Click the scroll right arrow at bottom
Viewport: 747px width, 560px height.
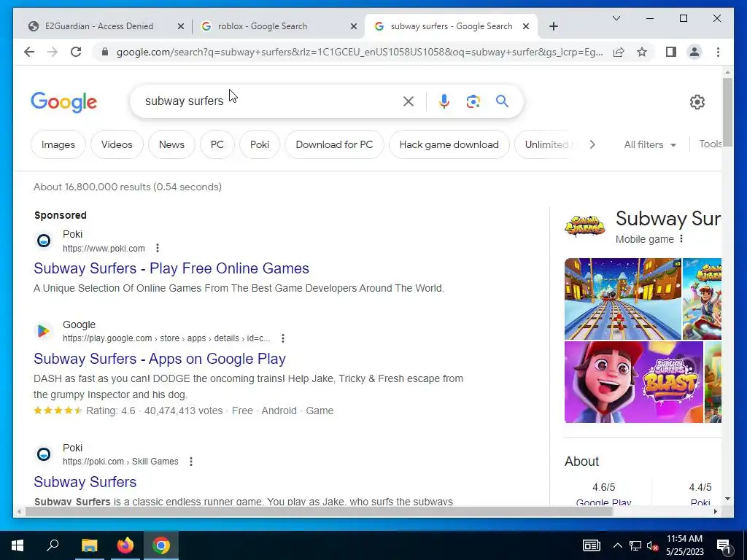click(x=715, y=511)
